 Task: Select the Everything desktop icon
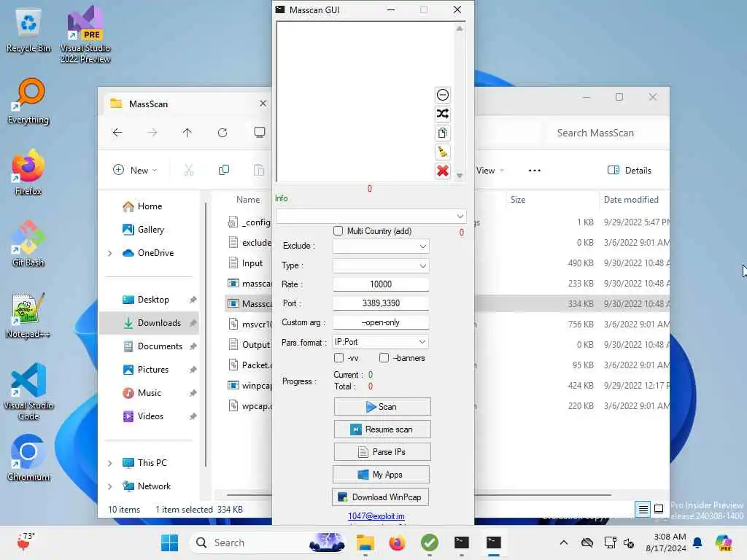tap(28, 101)
